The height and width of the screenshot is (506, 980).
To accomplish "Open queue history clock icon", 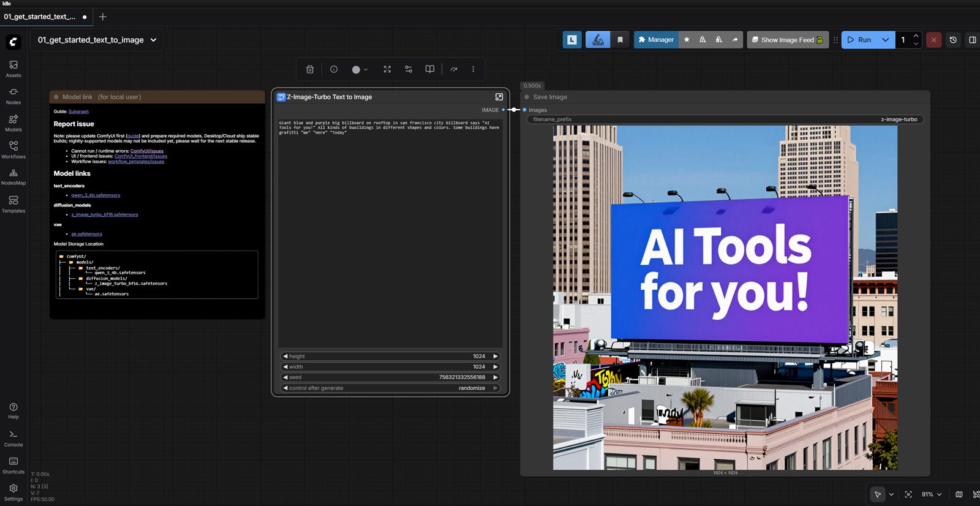I will pyautogui.click(x=953, y=40).
